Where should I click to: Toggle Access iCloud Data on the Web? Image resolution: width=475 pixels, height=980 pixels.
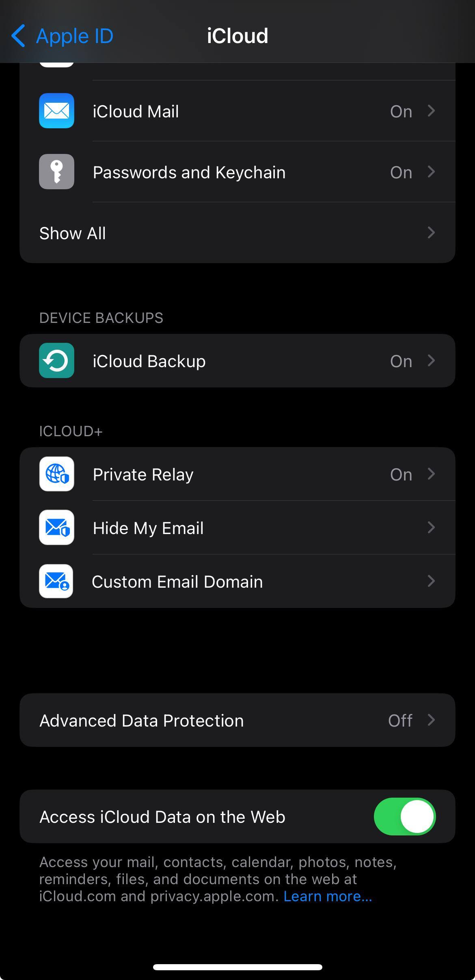pyautogui.click(x=404, y=816)
